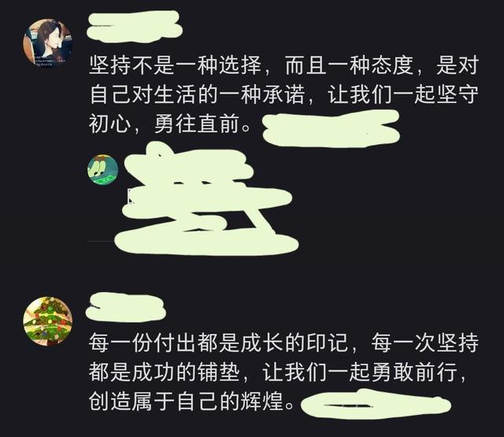Select the comment line starting 坚持不是一种选择
This screenshot has height=437, width=504.
click(x=283, y=65)
